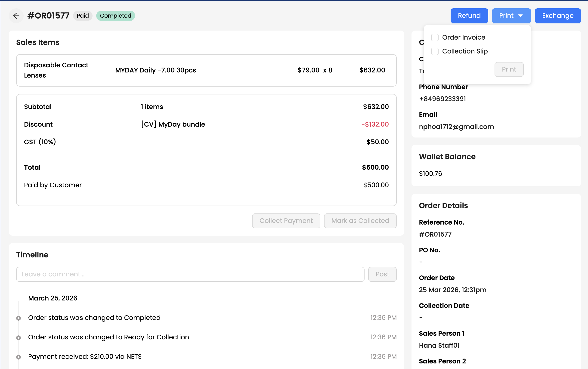Click the phone number +84969233391
Viewport: 588px width, 369px height.
click(x=442, y=99)
